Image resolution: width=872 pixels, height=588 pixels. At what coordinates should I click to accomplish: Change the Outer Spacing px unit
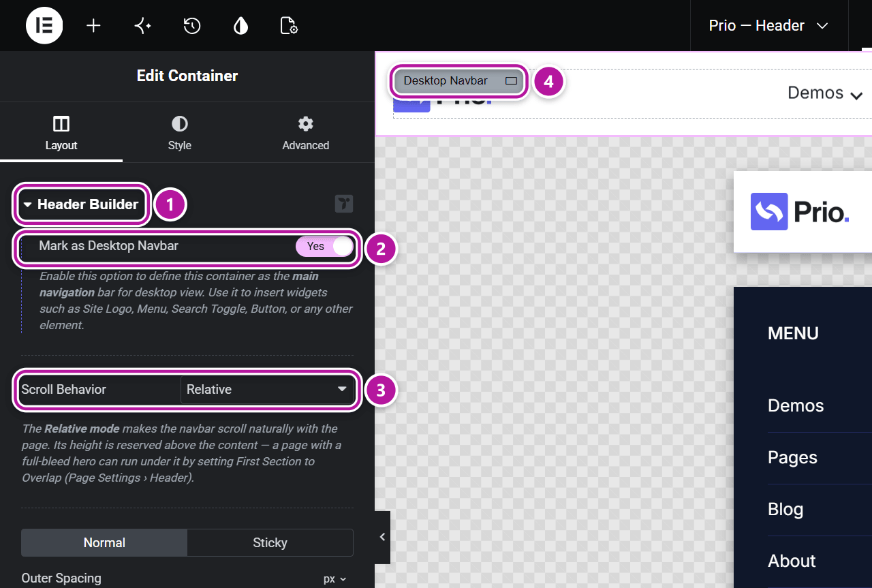tap(335, 578)
